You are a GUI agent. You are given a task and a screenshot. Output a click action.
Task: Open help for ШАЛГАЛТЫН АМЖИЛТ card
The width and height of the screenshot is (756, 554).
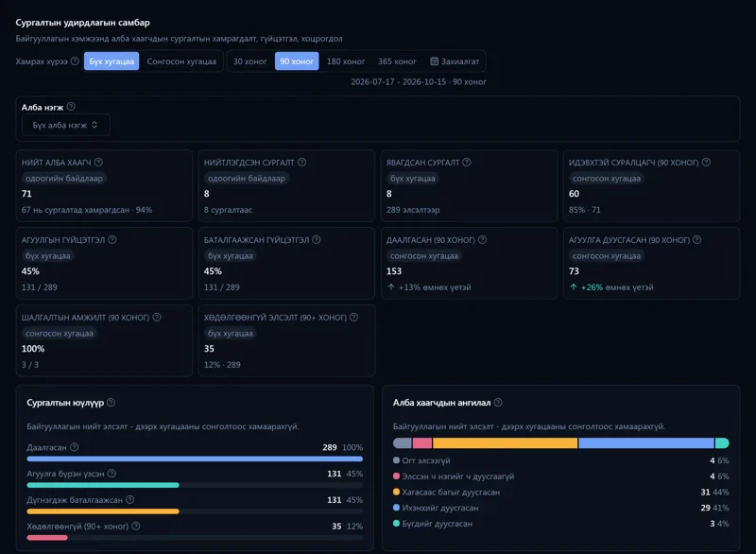tap(157, 318)
